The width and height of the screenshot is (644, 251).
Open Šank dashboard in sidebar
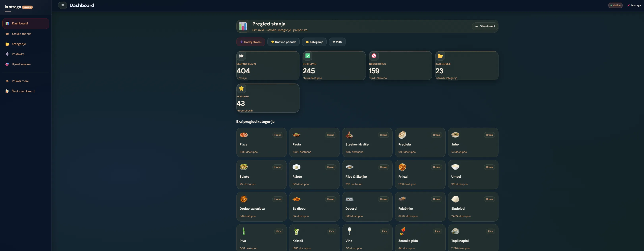pyautogui.click(x=26, y=91)
